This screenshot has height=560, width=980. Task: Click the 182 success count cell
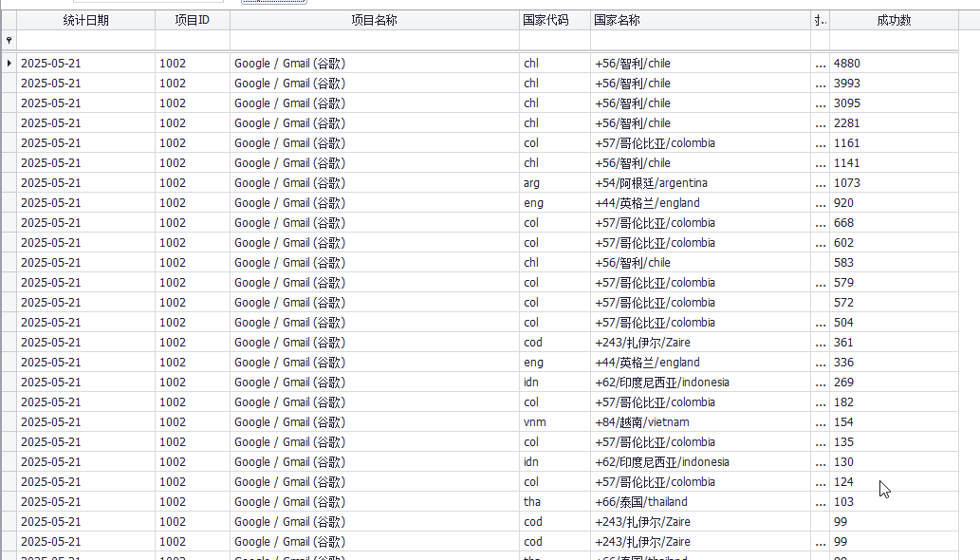click(x=894, y=402)
